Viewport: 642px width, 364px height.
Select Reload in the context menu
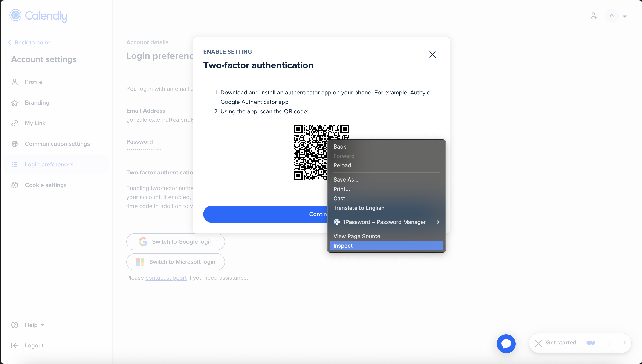click(342, 165)
